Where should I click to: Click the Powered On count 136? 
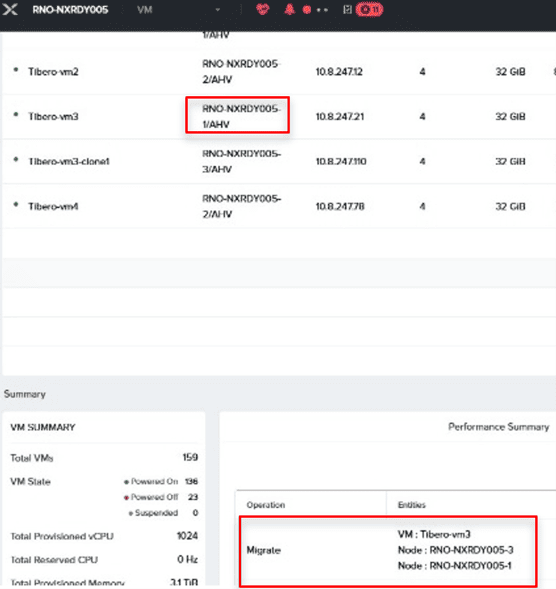(x=192, y=482)
